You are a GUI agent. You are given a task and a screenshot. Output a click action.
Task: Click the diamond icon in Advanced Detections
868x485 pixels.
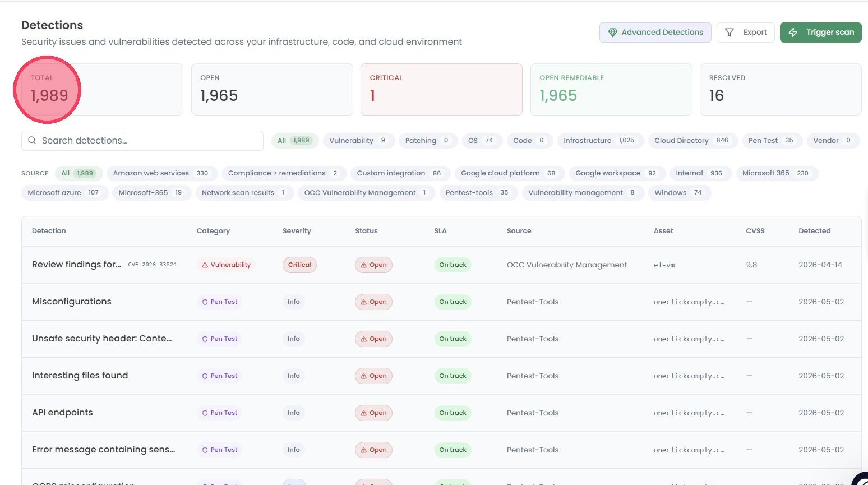click(612, 33)
